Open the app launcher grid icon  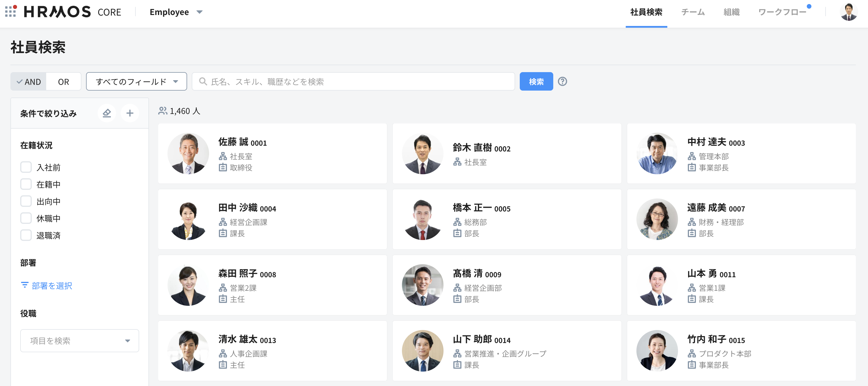[x=10, y=12]
